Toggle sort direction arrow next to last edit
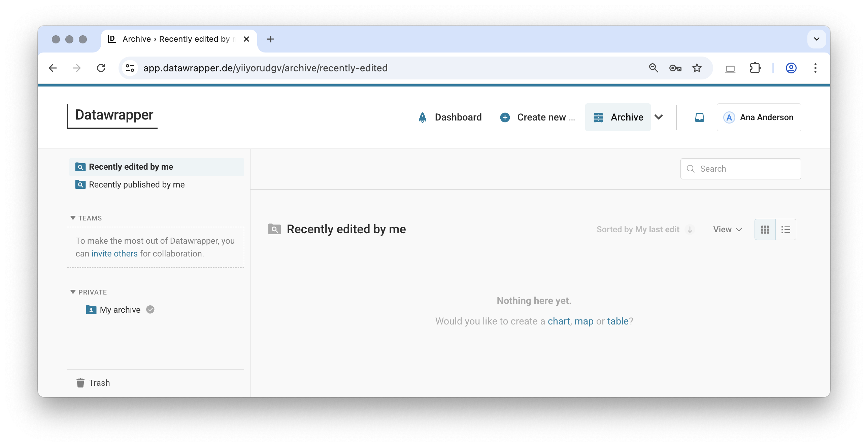This screenshot has height=447, width=868. tap(690, 230)
